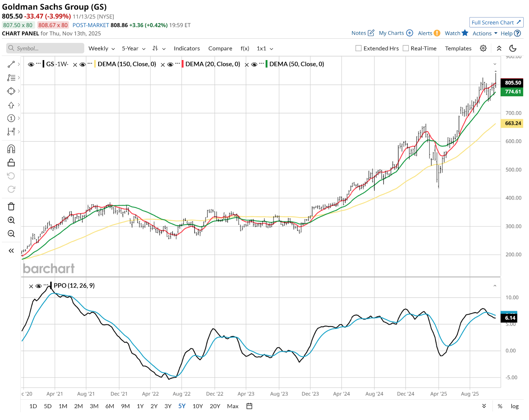529x420 pixels.
Task: Hide the DEMA (50, Close, 0) line
Action: [254, 64]
